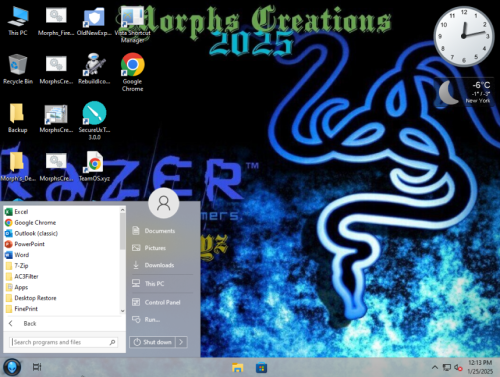Click programs list scroll-up arrow
The width and height of the screenshot is (500, 377).
122,210
